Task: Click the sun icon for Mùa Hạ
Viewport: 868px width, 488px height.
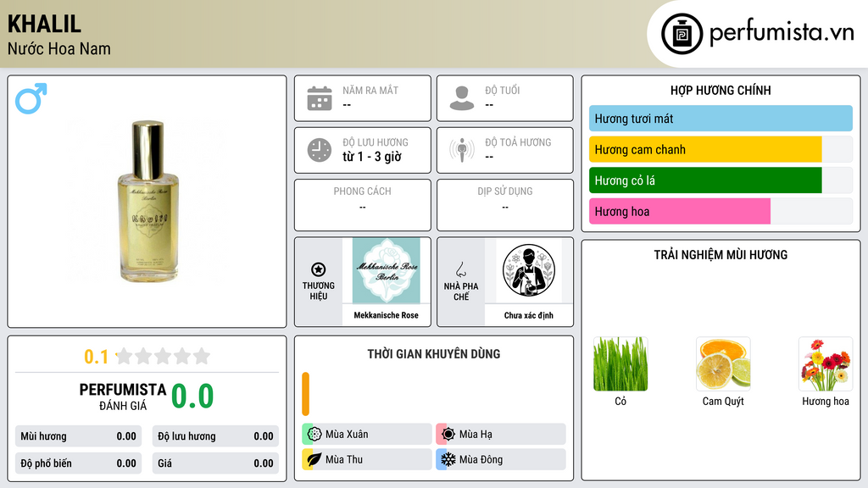Action: coord(448,435)
